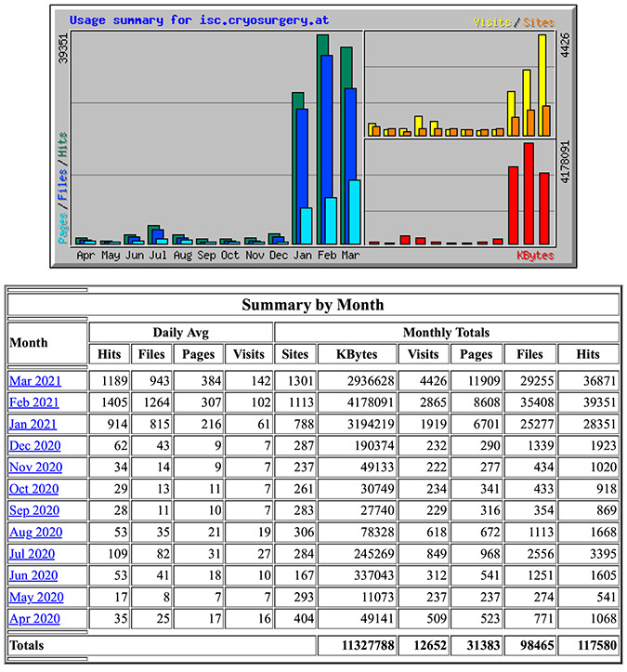Open the Oct 2020 month link
Image resolution: width=627 pixels, height=672 pixels.
click(34, 489)
